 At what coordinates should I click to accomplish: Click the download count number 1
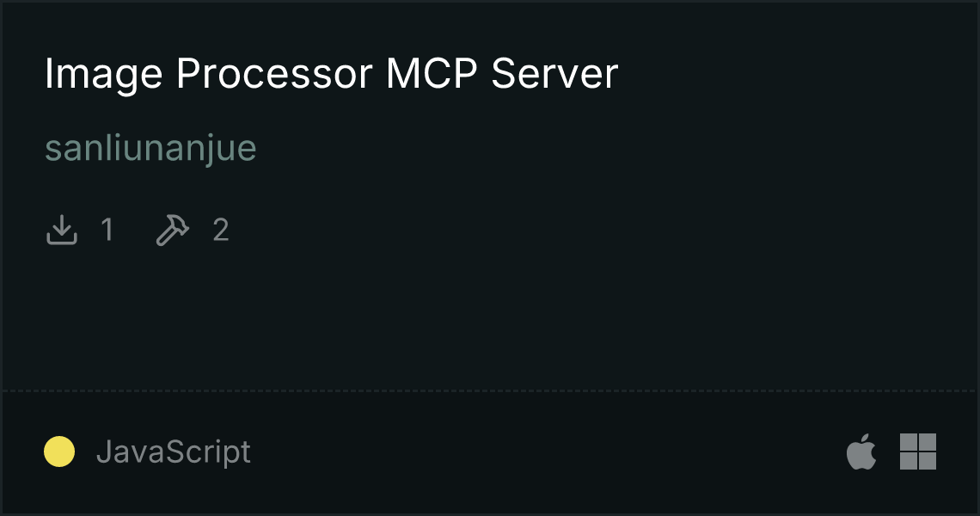pyautogui.click(x=107, y=230)
